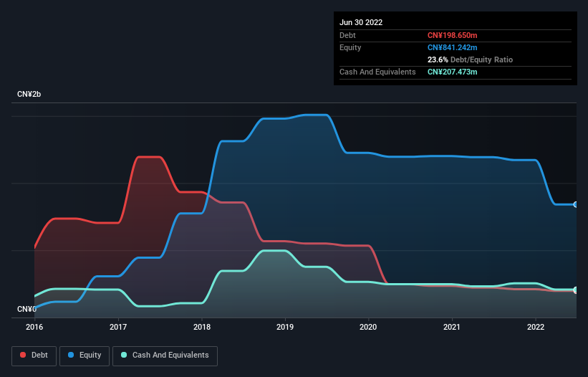This screenshot has width=588, height=377.
Task: Click the Jun 30 2022 tooltip date
Action: click(361, 22)
